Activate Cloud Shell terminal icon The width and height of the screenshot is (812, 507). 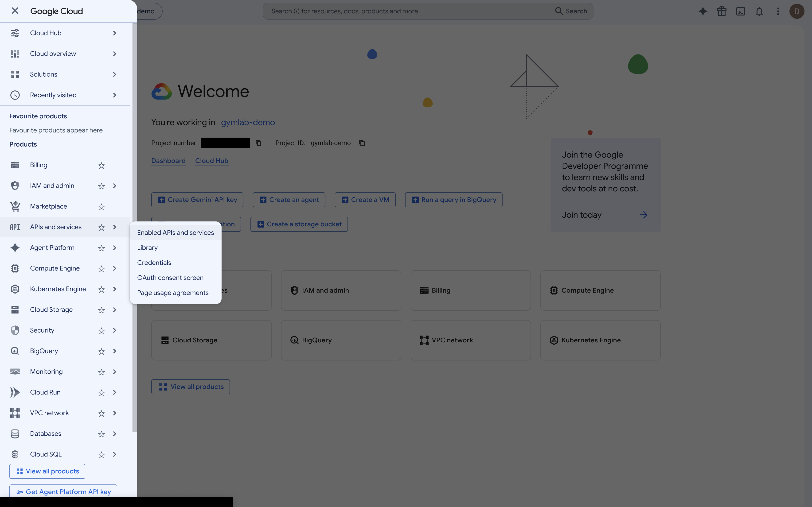point(740,12)
